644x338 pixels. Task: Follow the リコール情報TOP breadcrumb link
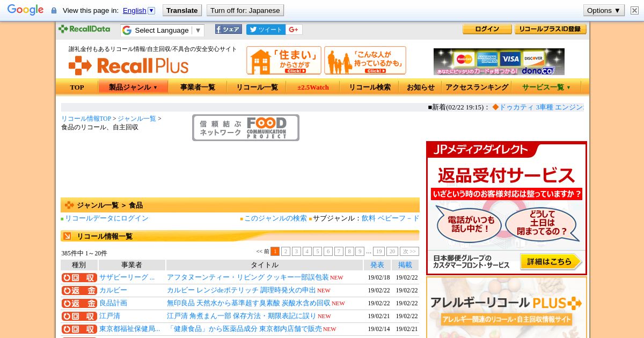pyautogui.click(x=86, y=119)
